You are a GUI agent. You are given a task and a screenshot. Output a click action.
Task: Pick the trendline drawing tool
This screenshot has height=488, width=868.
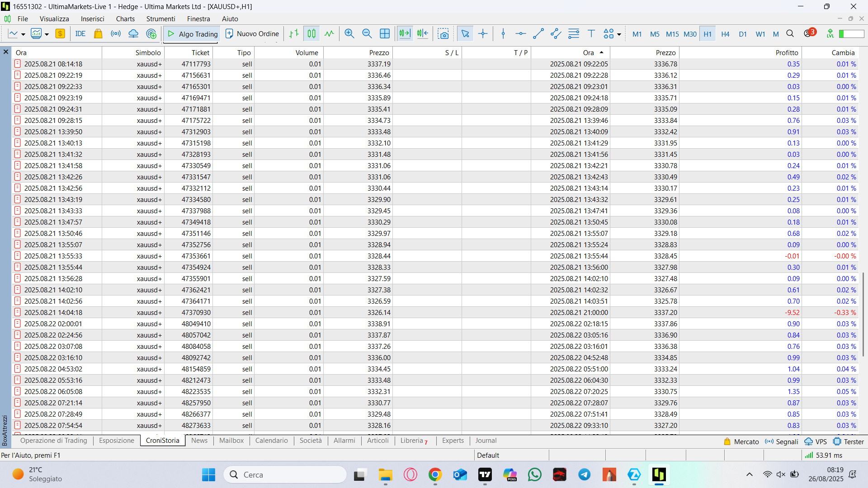click(538, 34)
